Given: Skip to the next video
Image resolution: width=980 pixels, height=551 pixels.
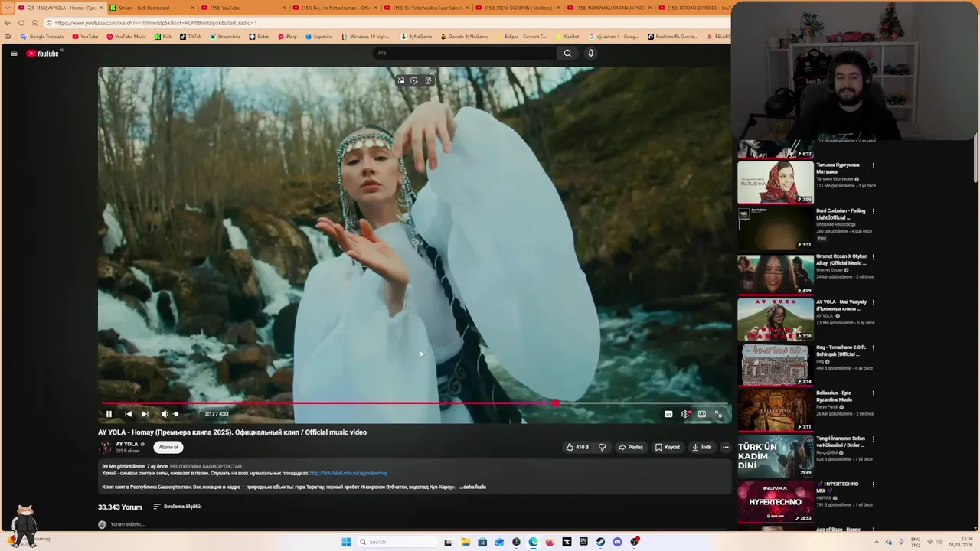Looking at the screenshot, I should [x=145, y=414].
